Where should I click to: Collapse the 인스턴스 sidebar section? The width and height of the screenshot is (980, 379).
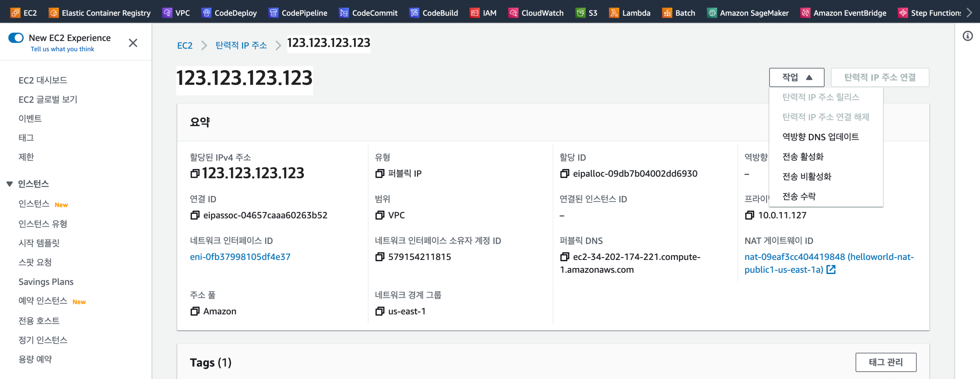(x=10, y=184)
